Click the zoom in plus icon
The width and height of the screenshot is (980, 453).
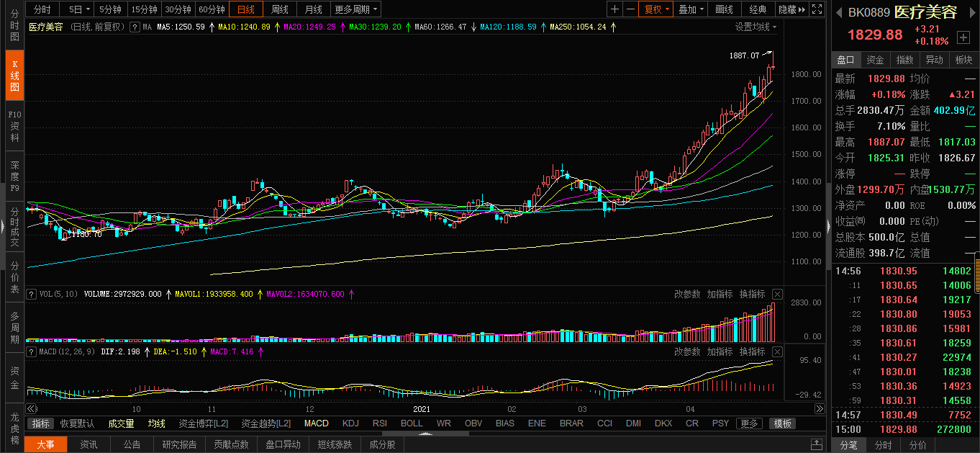[x=614, y=9]
